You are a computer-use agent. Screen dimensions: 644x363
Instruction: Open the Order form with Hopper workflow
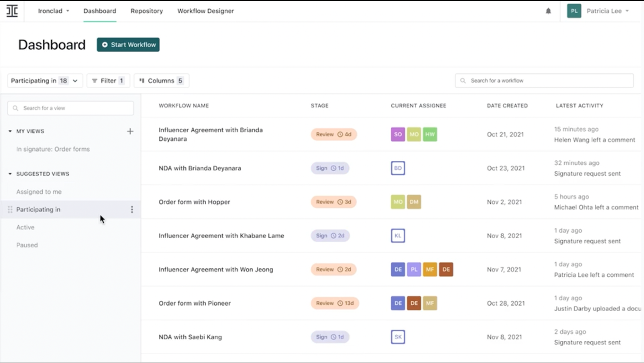[x=194, y=202]
